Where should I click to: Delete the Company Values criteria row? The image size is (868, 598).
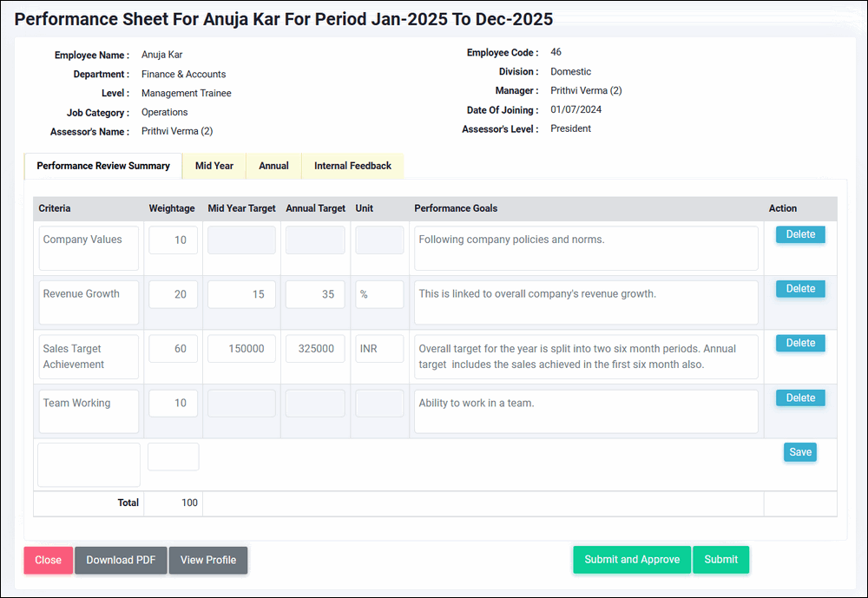click(800, 234)
